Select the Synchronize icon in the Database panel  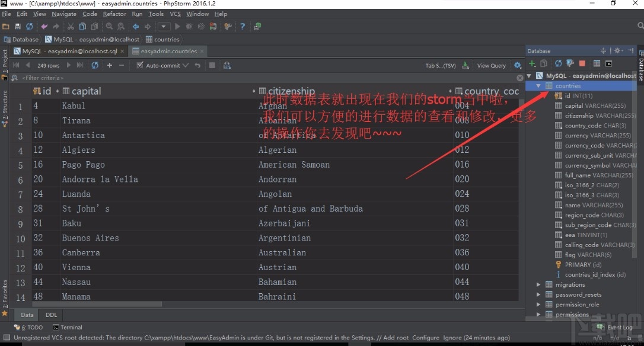pyautogui.click(x=557, y=63)
